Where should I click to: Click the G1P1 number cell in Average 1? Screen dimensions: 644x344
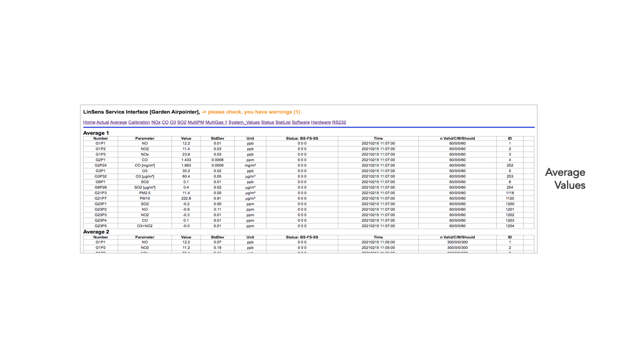[101, 144]
